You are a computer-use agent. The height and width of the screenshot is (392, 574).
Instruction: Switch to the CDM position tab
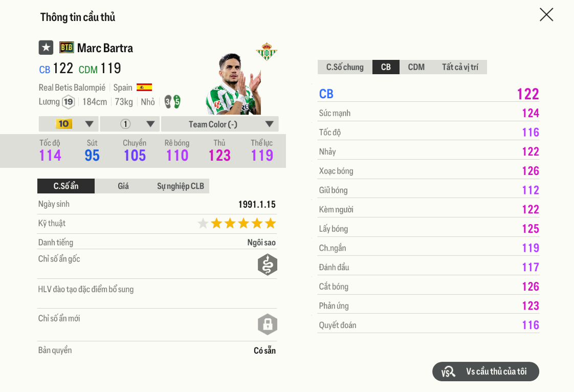point(416,67)
